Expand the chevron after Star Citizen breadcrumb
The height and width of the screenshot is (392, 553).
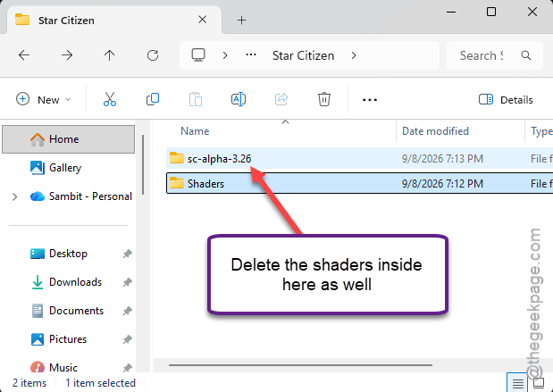coord(354,55)
